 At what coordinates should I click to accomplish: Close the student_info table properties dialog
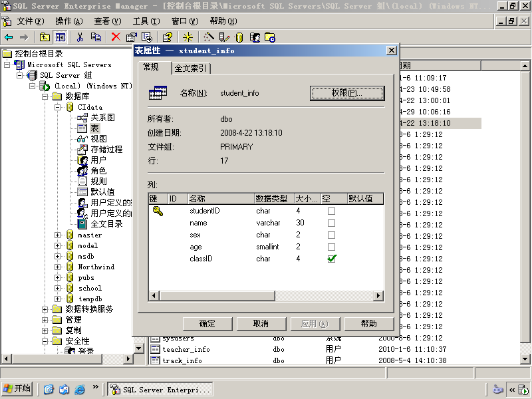pyautogui.click(x=391, y=51)
